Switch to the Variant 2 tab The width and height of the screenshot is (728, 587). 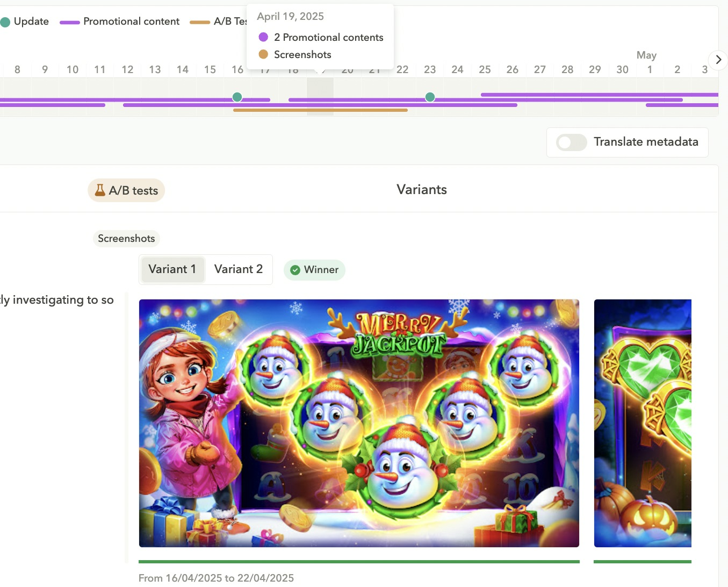239,269
